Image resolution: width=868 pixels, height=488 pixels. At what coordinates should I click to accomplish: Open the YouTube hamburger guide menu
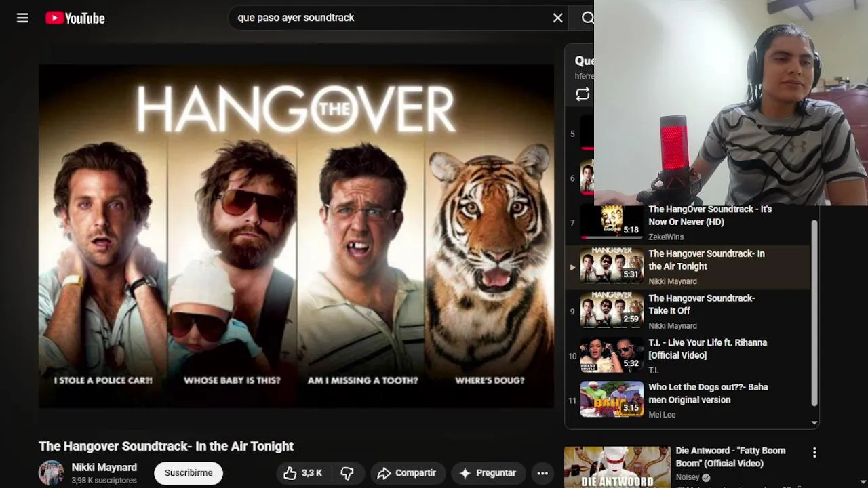(x=22, y=18)
